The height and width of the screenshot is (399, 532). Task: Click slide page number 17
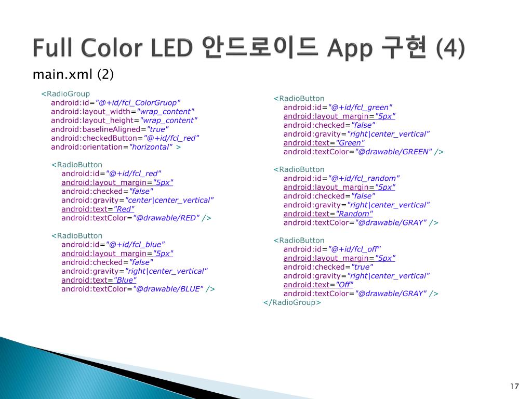(x=514, y=386)
